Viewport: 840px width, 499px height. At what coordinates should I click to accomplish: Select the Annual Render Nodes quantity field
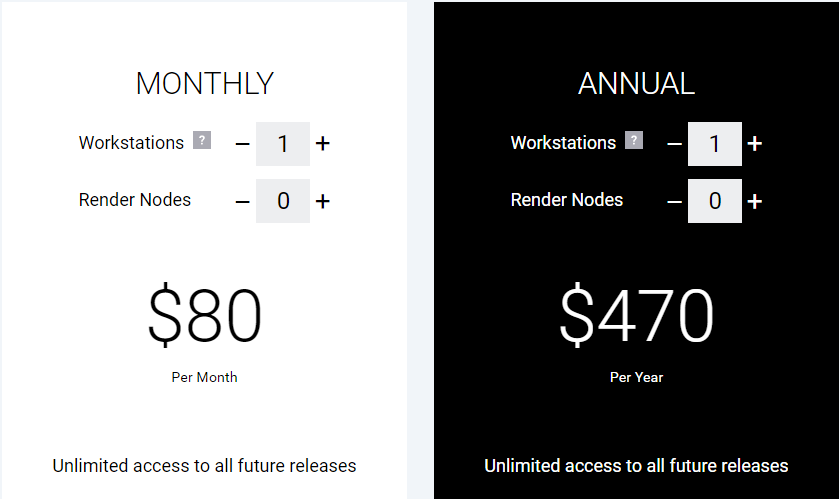(x=715, y=201)
